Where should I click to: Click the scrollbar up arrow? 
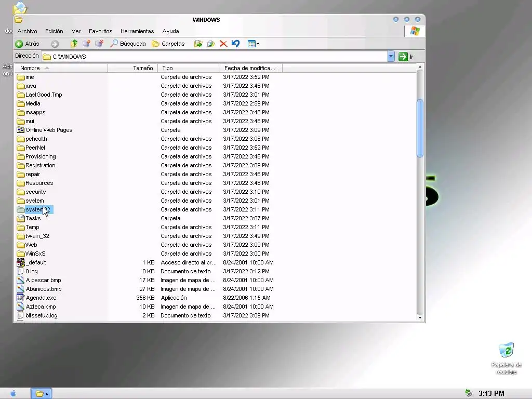[x=420, y=67]
